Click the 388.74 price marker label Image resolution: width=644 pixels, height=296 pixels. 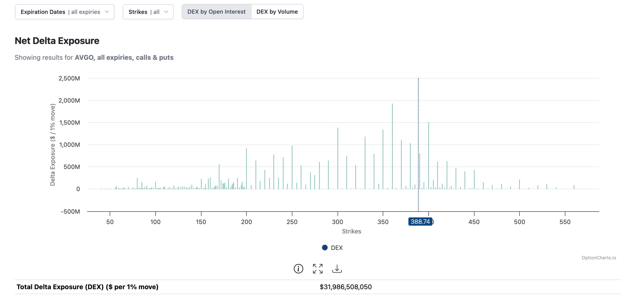[420, 222]
